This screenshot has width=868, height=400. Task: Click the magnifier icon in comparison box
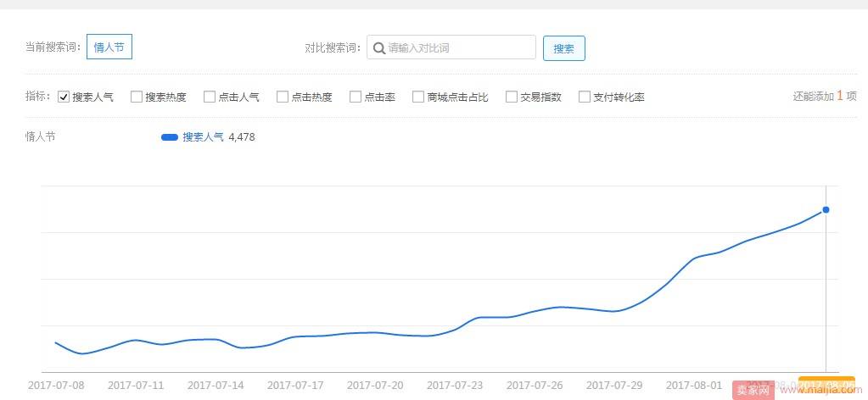379,48
